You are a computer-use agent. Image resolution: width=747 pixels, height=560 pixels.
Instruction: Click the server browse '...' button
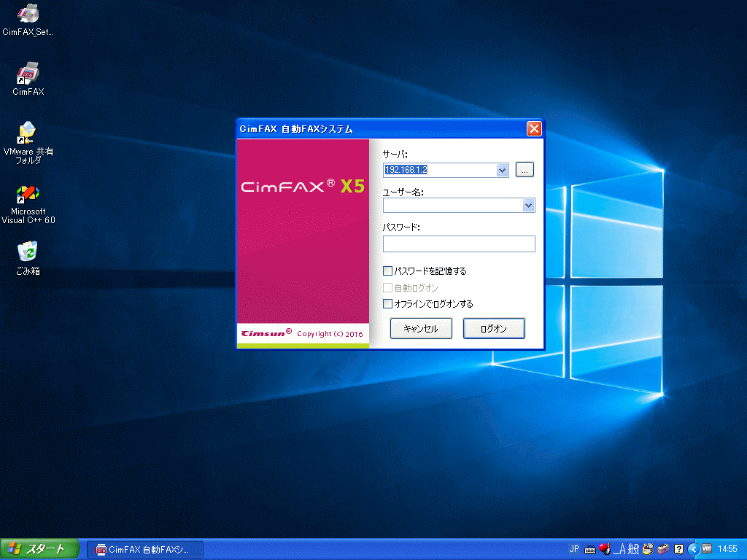click(525, 169)
